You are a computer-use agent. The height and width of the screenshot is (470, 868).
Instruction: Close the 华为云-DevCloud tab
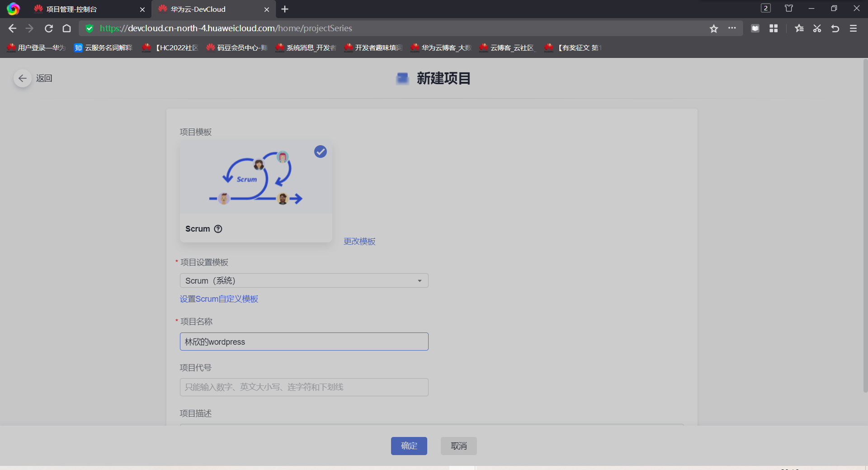click(267, 9)
